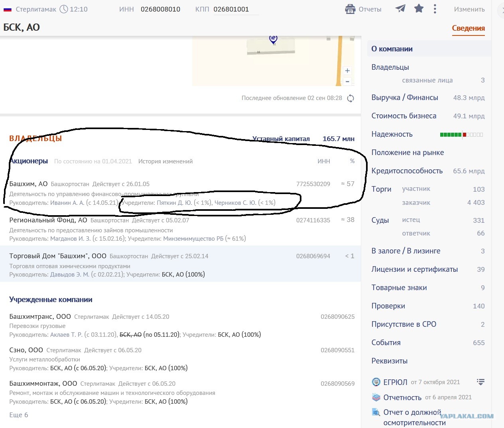
Task: Open Отчет о должной осмотрительности
Action: tap(414, 417)
